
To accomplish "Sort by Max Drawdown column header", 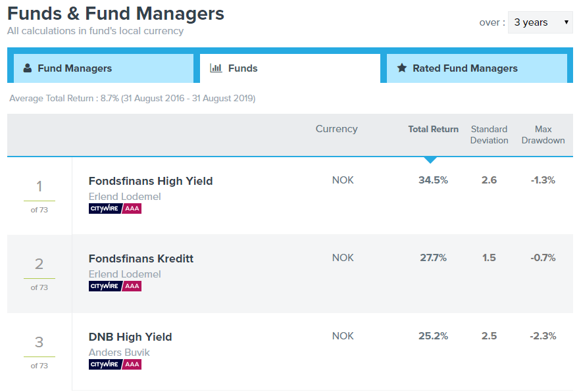I will [543, 135].
